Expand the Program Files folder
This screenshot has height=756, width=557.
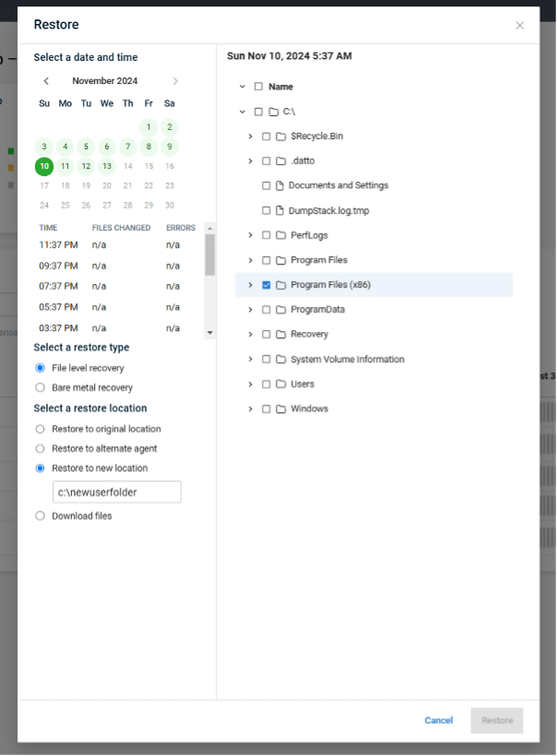(x=250, y=260)
